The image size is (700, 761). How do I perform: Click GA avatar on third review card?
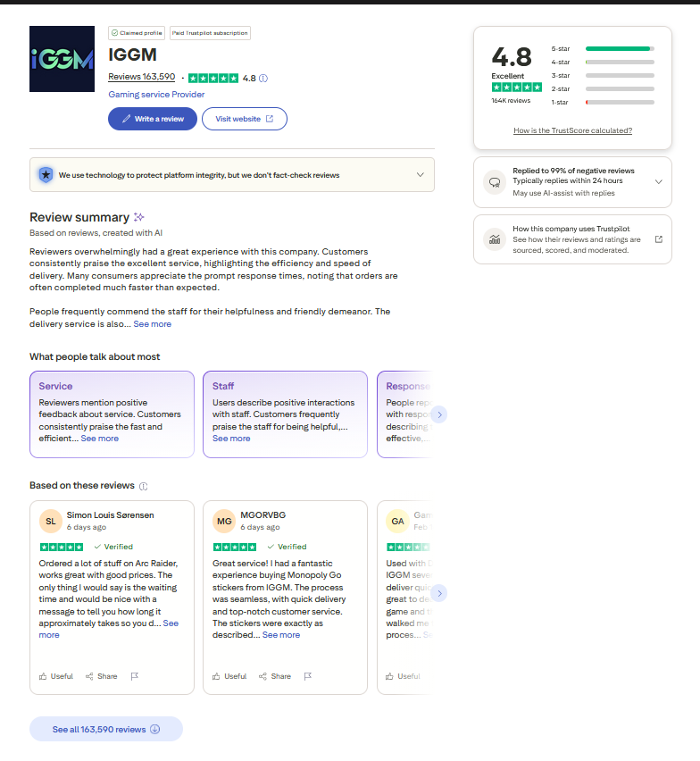397,522
